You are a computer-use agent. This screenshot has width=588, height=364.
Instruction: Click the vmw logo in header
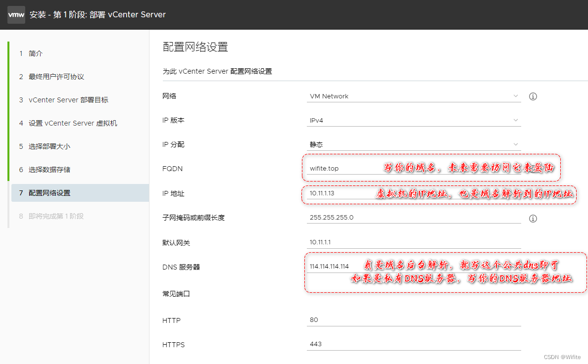tap(16, 15)
